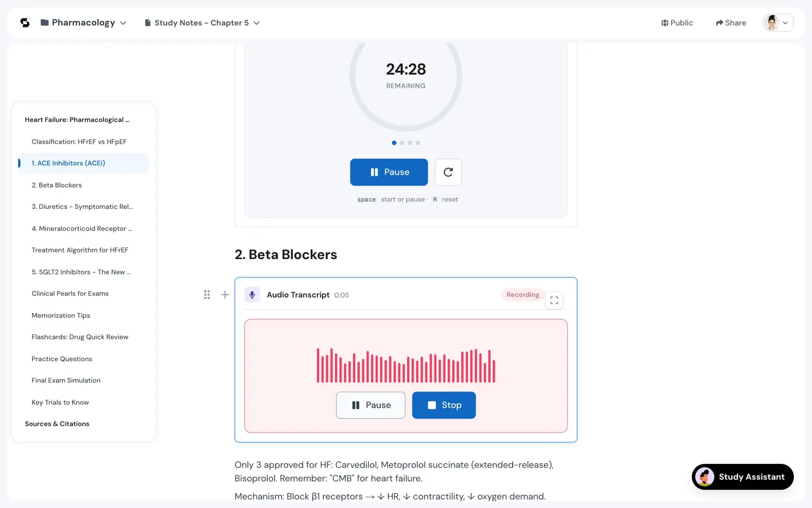Open the Pharmacology folder dropdown

tap(84, 23)
